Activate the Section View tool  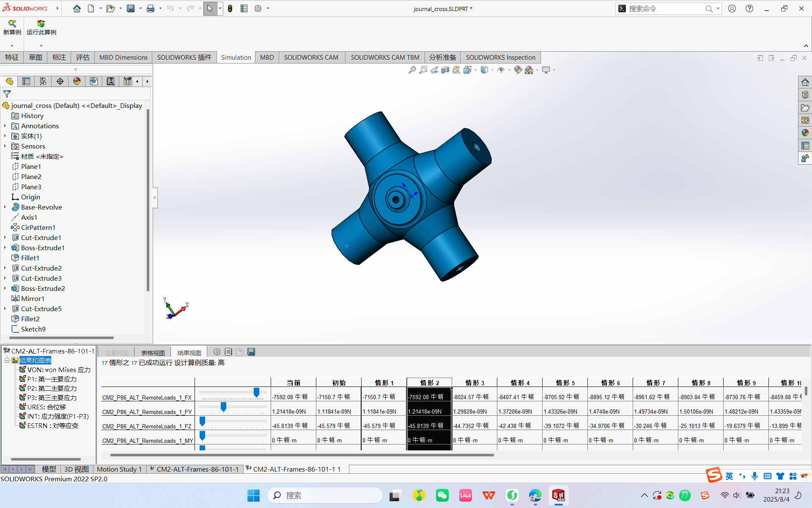[x=445, y=70]
